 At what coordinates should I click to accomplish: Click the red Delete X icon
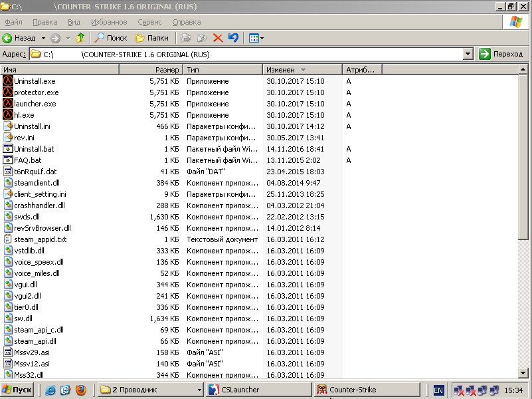click(x=218, y=38)
